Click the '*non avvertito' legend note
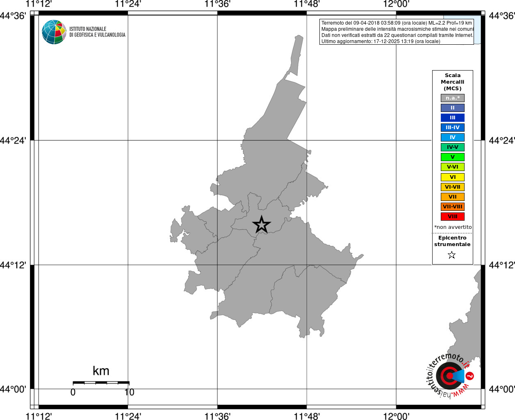The width and height of the screenshot is (515, 420). pyautogui.click(x=453, y=227)
